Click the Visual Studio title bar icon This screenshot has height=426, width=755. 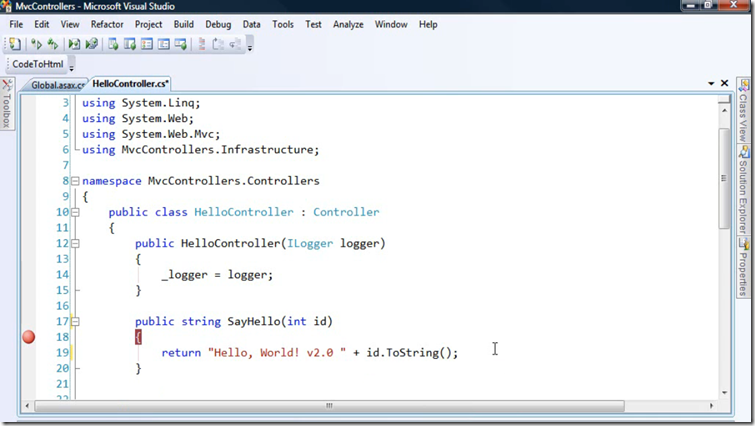(x=6, y=6)
